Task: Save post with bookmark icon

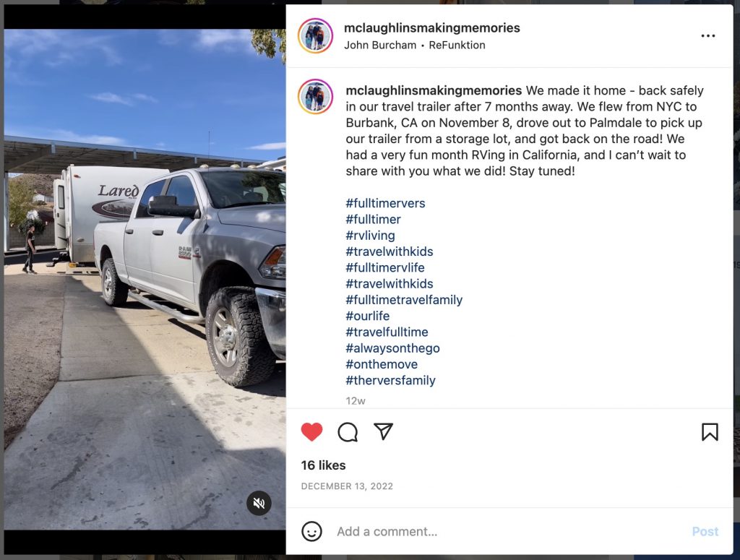Action: [x=710, y=431]
